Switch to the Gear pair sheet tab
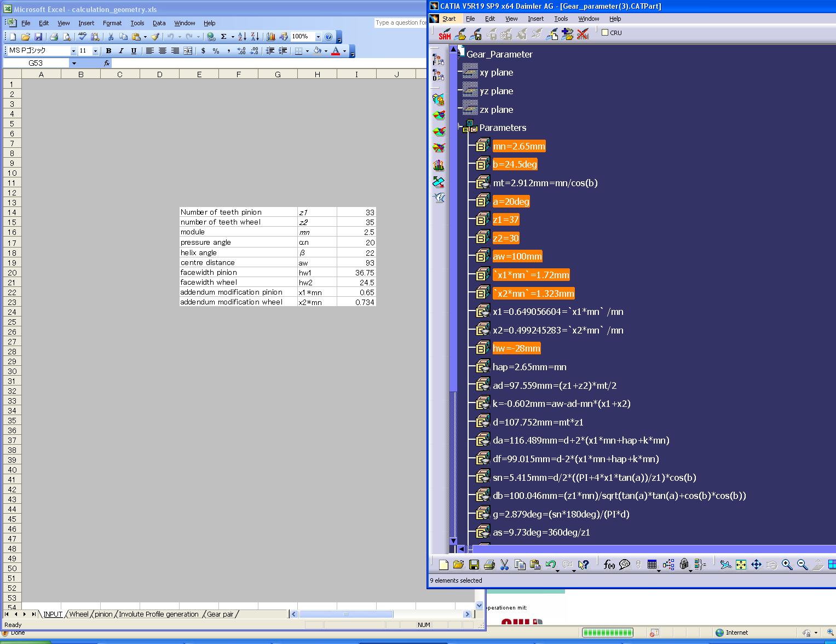 click(220, 614)
